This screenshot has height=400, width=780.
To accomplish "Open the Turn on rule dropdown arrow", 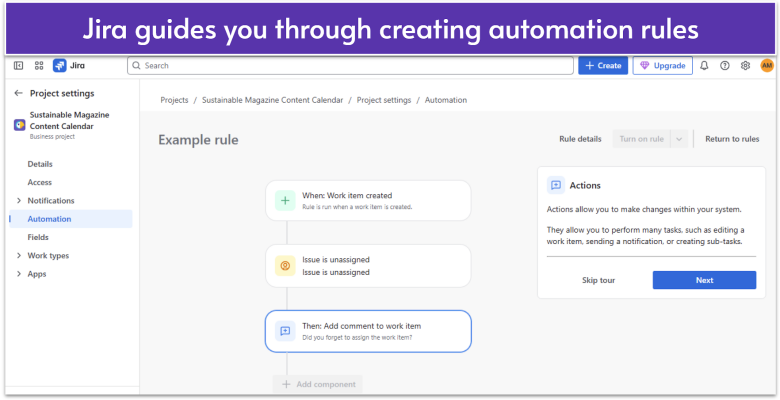I will pyautogui.click(x=679, y=139).
